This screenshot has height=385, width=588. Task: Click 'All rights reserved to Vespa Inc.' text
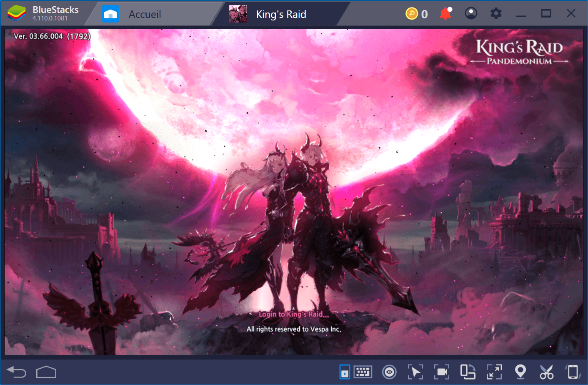(x=294, y=329)
